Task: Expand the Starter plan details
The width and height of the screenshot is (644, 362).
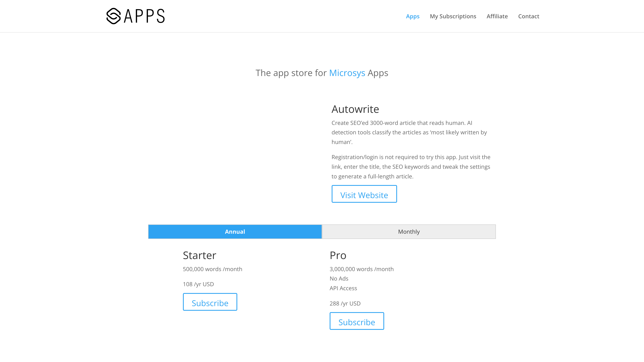Action: 199,255
